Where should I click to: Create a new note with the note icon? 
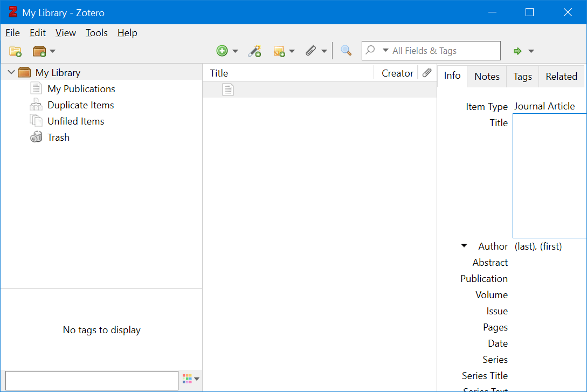click(280, 50)
